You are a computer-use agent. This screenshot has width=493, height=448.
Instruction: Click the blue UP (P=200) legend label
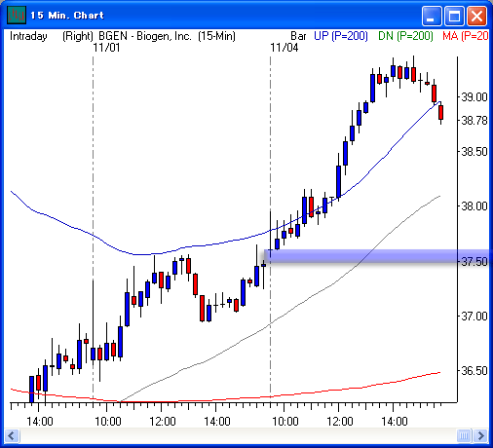tap(341, 36)
